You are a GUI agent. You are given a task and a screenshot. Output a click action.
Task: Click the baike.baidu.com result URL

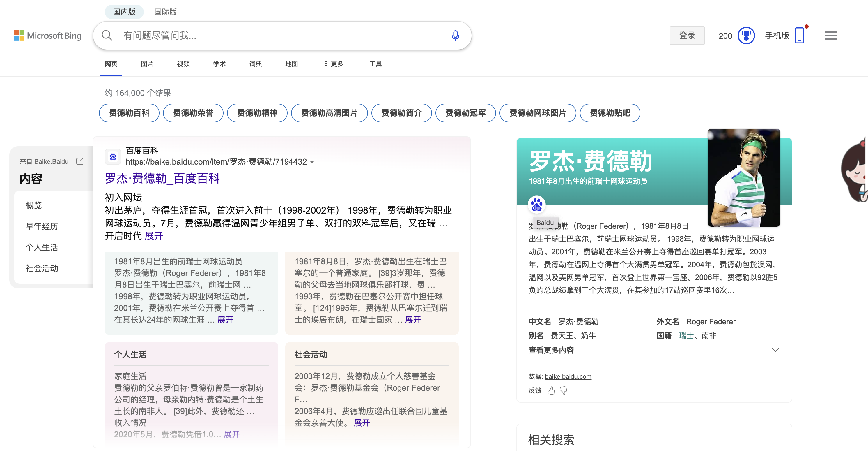pyautogui.click(x=216, y=162)
